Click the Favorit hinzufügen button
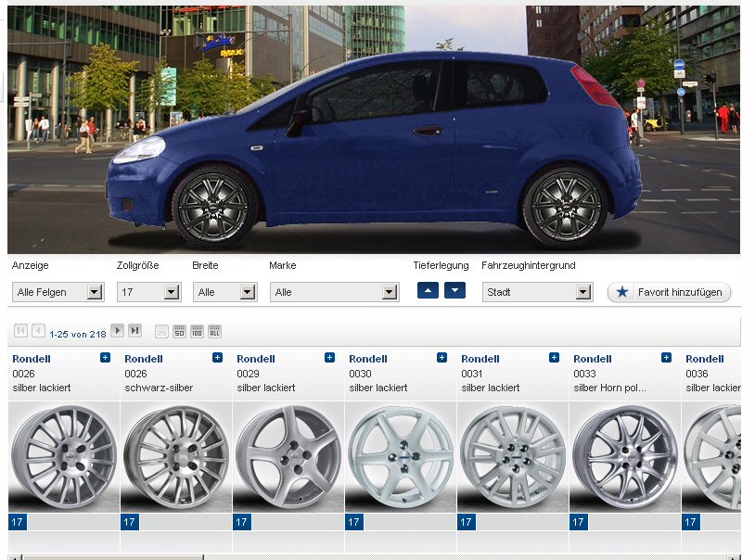The image size is (755, 560). coord(670,292)
